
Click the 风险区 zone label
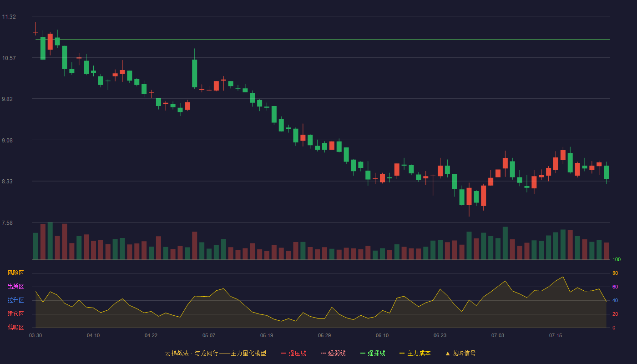tap(15, 273)
